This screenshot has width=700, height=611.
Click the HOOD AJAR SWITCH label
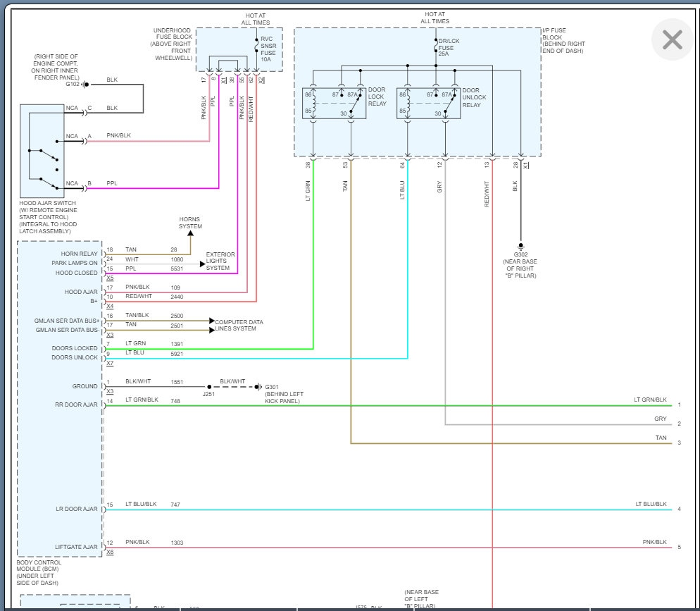[x=48, y=217]
